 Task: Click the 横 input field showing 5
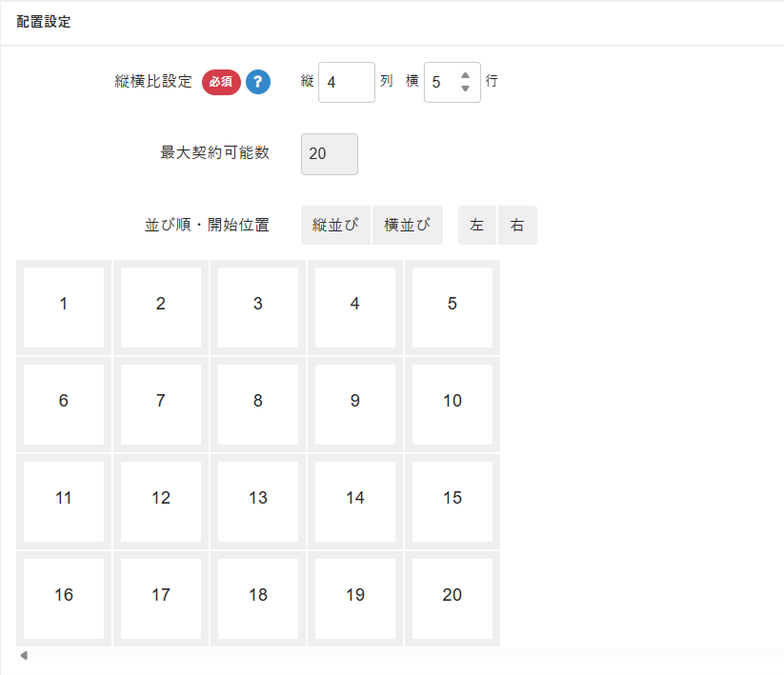click(x=452, y=82)
